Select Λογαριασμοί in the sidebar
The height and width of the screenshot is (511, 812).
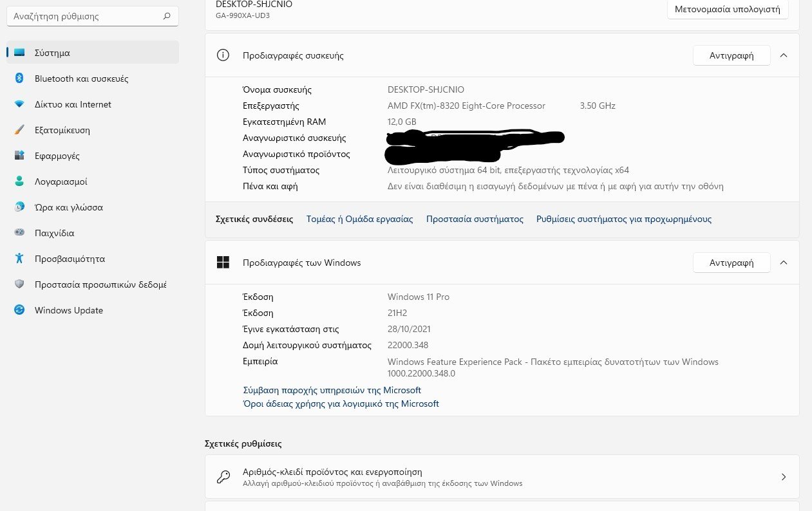coord(92,181)
